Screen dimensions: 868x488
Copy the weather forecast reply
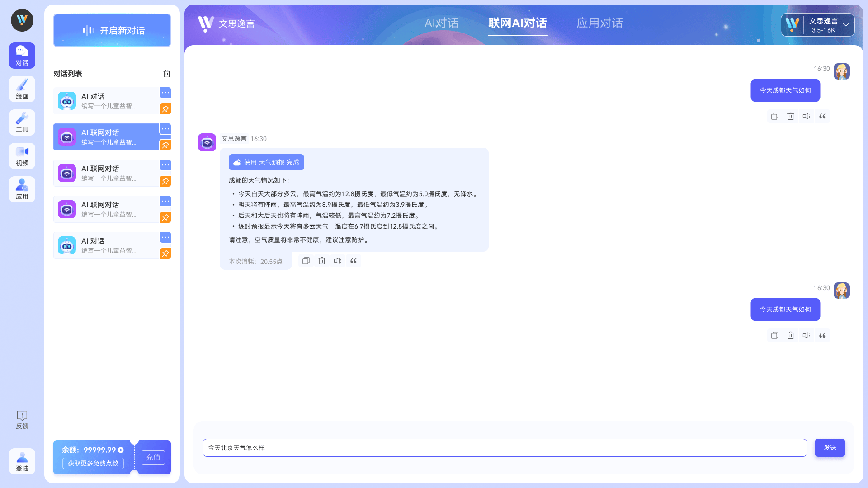click(x=306, y=260)
